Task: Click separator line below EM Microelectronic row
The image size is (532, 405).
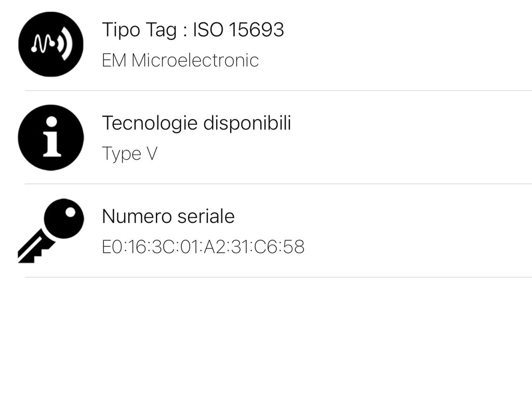Action: coord(278,90)
